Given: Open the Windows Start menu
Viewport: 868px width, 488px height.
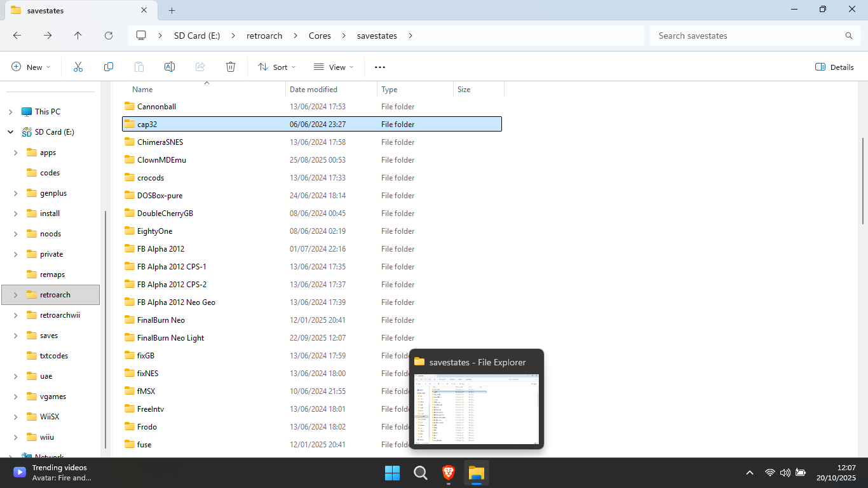Looking at the screenshot, I should [392, 473].
